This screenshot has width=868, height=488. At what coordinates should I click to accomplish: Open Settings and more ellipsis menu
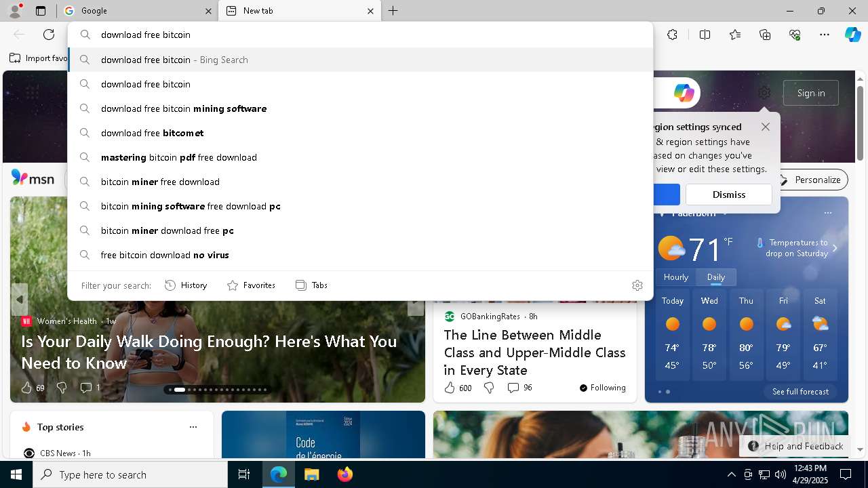[x=825, y=35]
